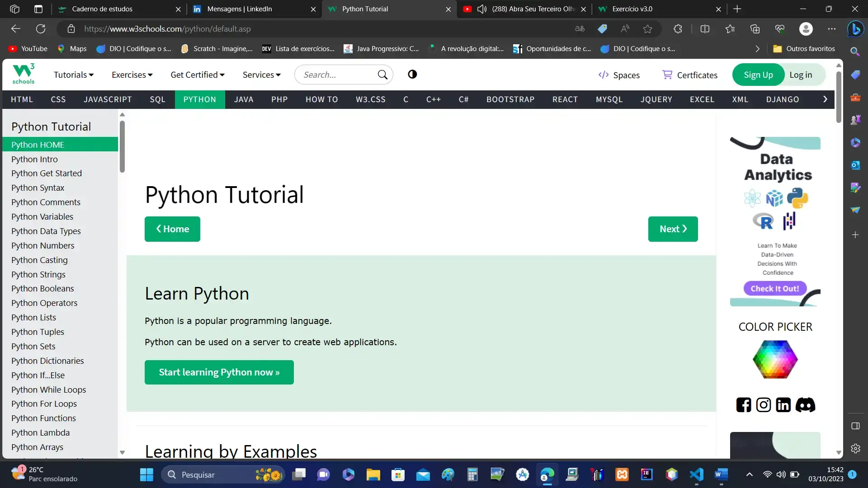Open the sidebar search icon

tap(855, 52)
